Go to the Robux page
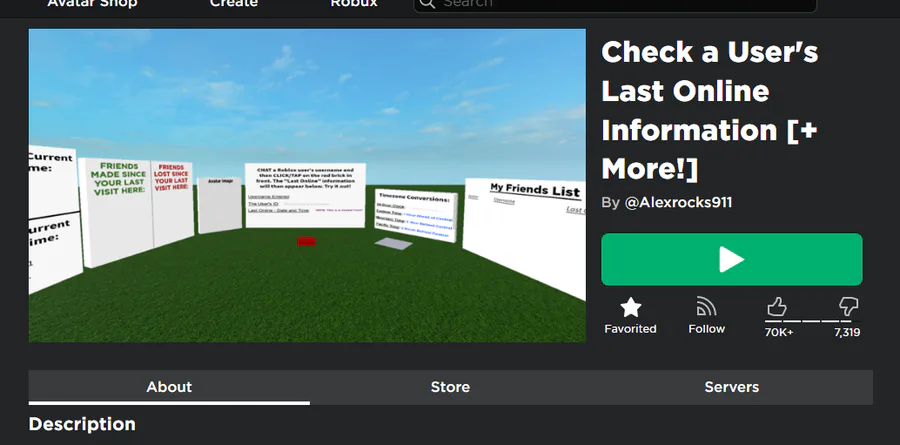The image size is (900, 445). pos(354,3)
